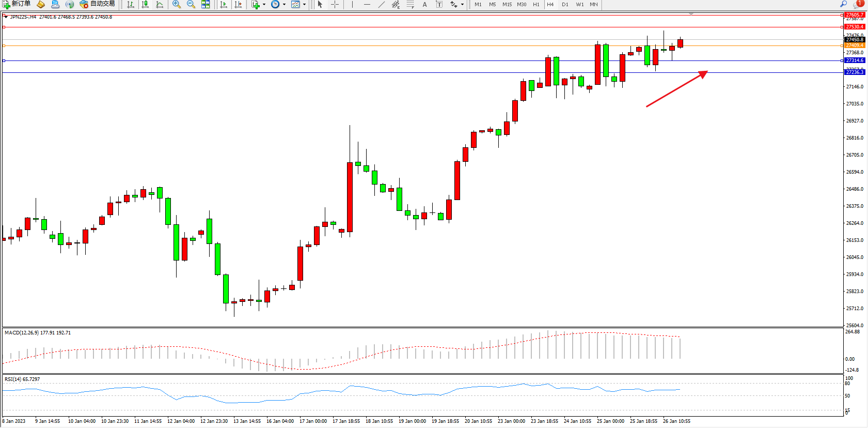This screenshot has width=868, height=428.
Task: Select the trendline drawing tool
Action: 381,5
